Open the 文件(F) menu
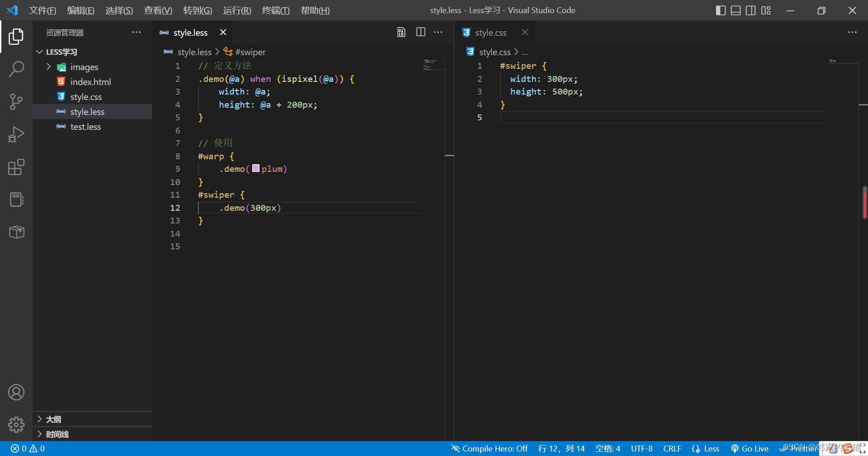This screenshot has width=868, height=456. (x=42, y=10)
